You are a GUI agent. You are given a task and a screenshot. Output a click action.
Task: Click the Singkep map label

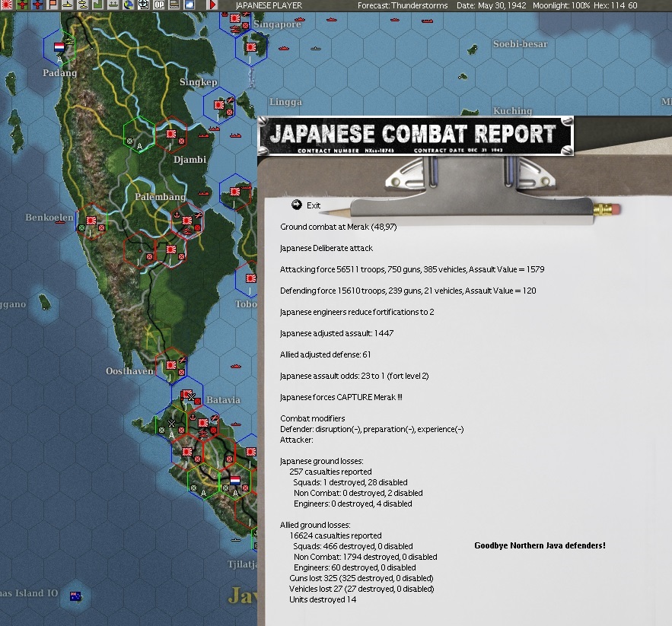pyautogui.click(x=199, y=82)
